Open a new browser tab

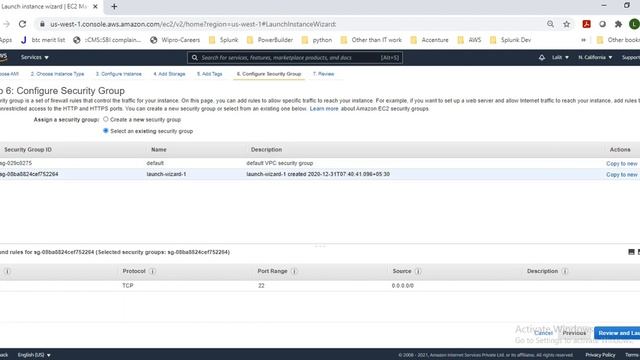click(114, 7)
